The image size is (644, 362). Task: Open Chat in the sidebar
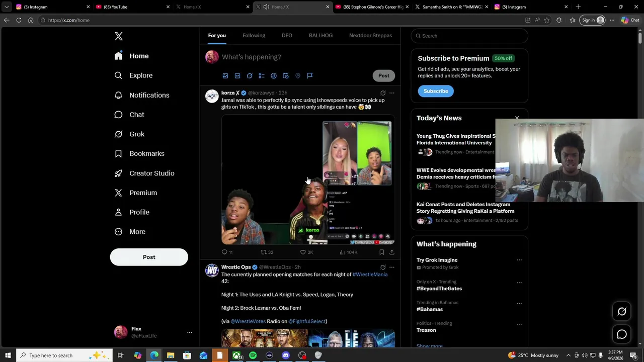(x=130, y=115)
